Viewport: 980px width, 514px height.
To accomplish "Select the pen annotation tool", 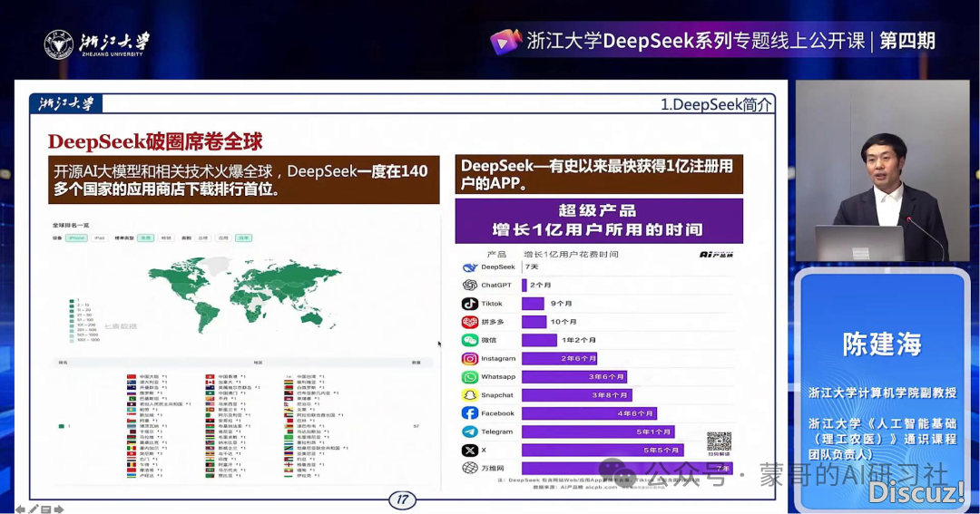I will tap(34, 509).
